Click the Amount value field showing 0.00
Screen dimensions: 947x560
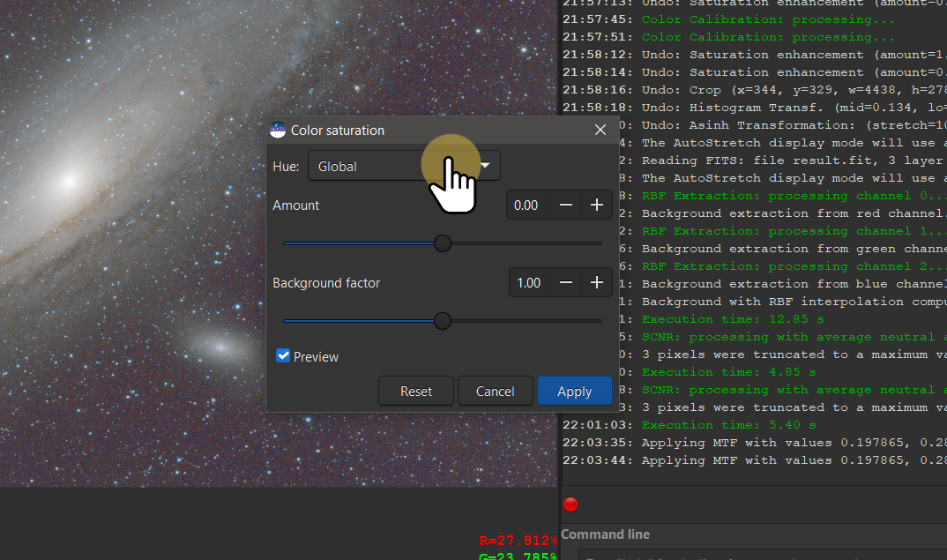click(x=527, y=205)
